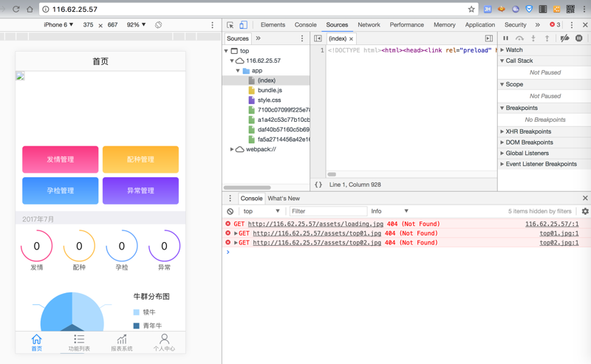The width and height of the screenshot is (591, 364).
Task: Open the console context 'top' dropdown
Action: coord(262,211)
